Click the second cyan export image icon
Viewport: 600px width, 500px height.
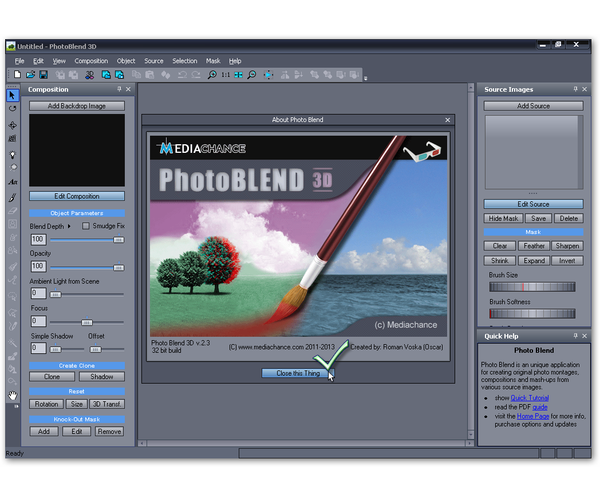120,75
